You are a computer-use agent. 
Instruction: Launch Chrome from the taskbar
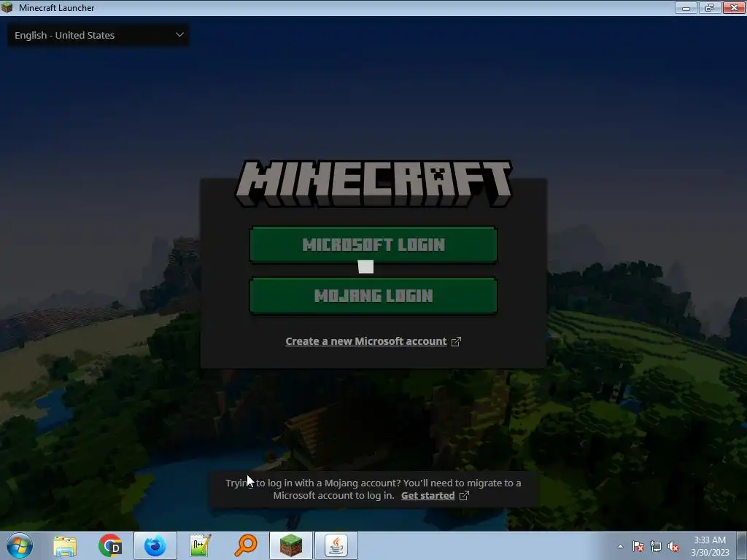pos(110,545)
